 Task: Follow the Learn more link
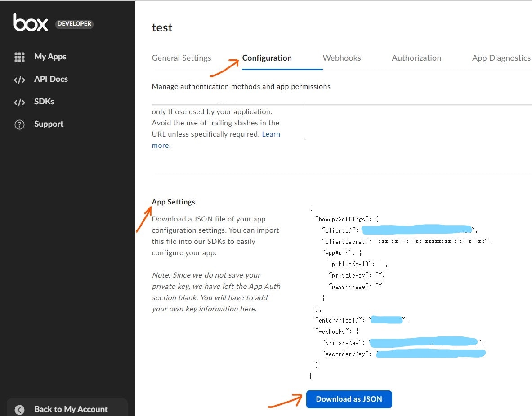pos(216,140)
